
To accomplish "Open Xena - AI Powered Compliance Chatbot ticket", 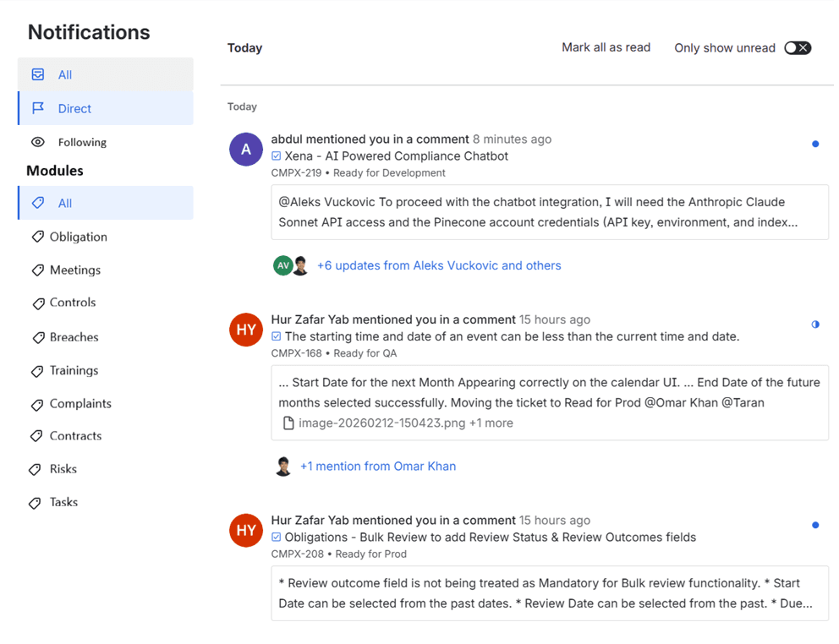I will [x=396, y=156].
